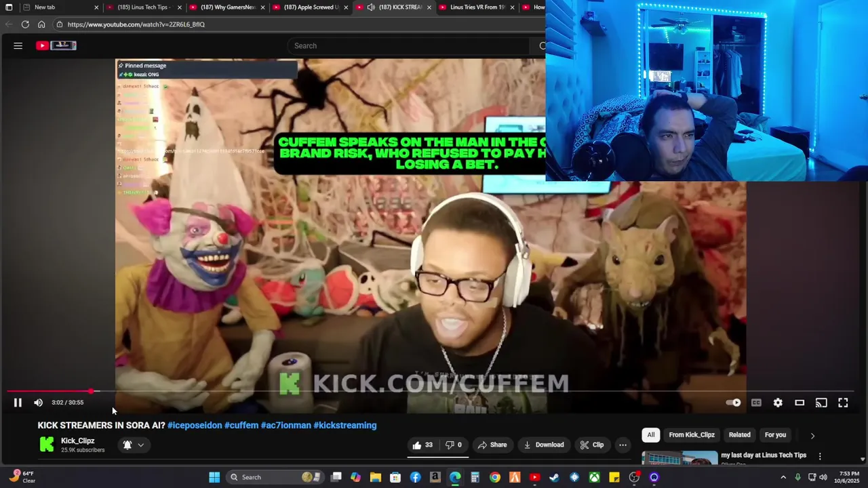
Task: Select the For you filter chip
Action: [x=776, y=434]
